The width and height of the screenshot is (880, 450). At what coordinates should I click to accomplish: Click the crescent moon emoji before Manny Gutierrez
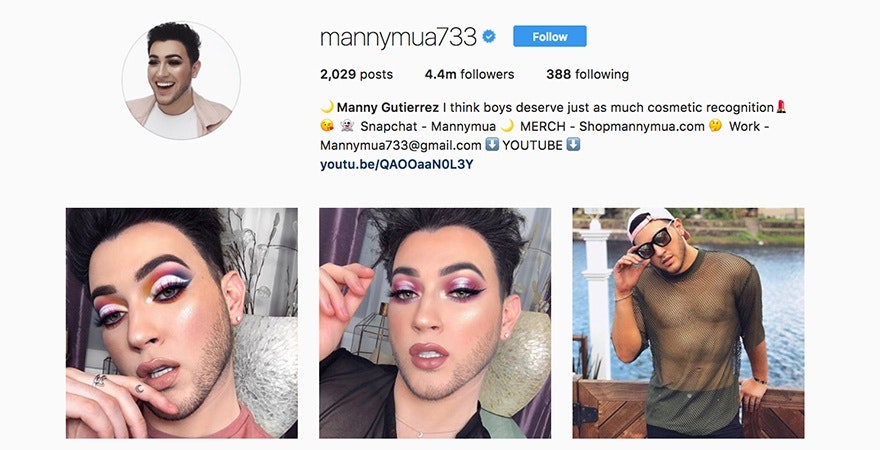pos(327,107)
